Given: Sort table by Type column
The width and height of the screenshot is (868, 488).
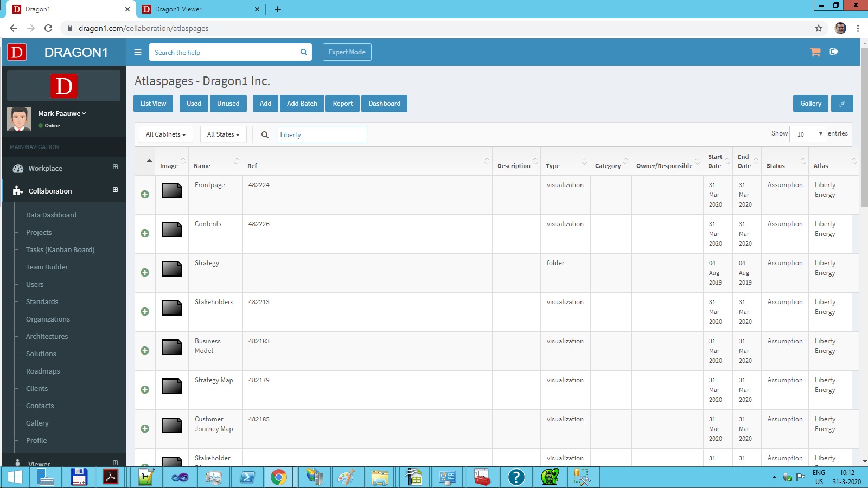Looking at the screenshot, I should click(x=565, y=162).
